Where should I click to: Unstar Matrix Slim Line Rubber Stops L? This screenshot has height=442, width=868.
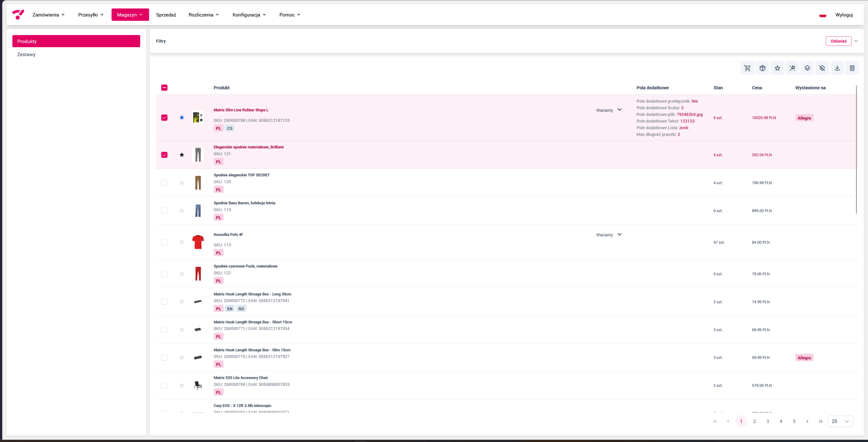click(x=182, y=118)
